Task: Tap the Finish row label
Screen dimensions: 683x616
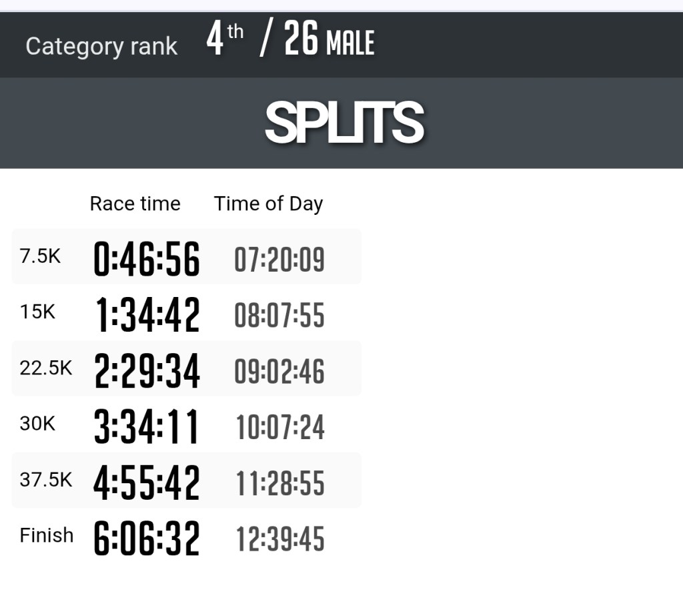Action: [47, 535]
